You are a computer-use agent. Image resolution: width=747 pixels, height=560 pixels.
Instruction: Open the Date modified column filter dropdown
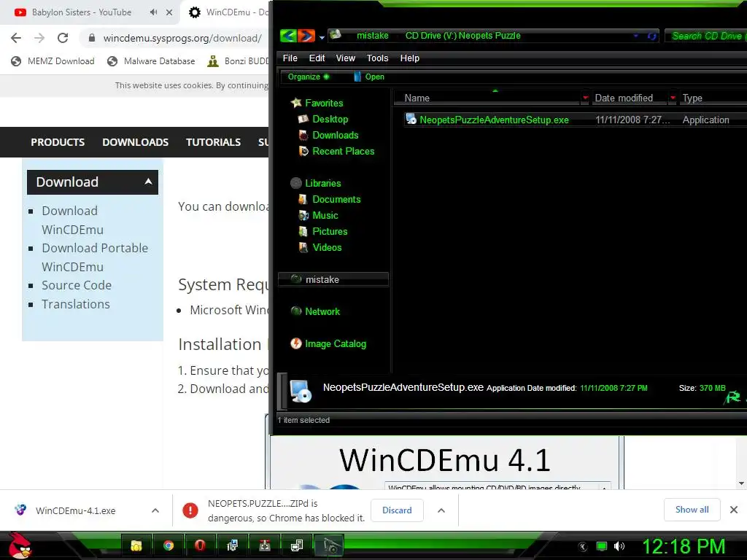pyautogui.click(x=673, y=98)
